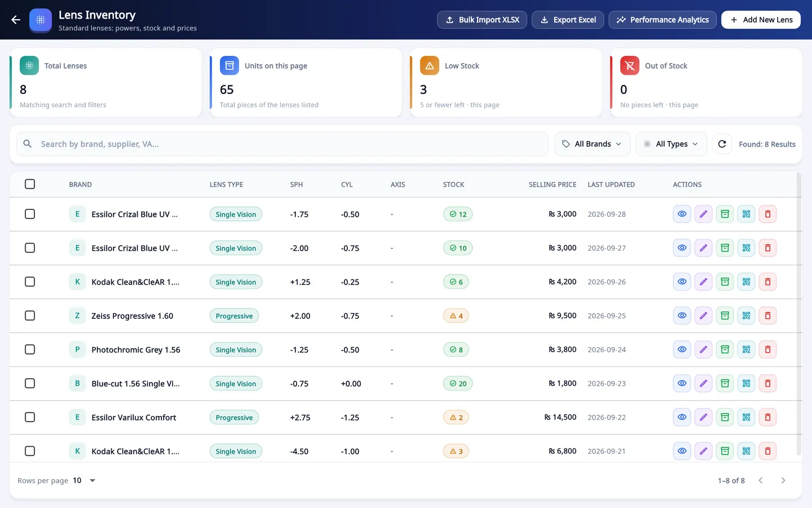Edit the Zeiss Progressive 1.60 lens
The image size is (812, 508).
click(x=703, y=316)
